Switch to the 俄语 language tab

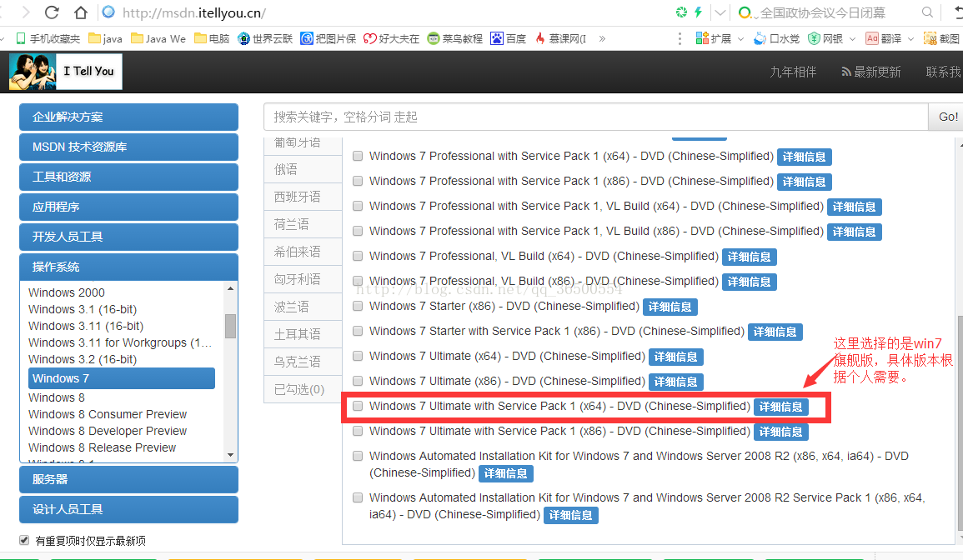(x=303, y=169)
